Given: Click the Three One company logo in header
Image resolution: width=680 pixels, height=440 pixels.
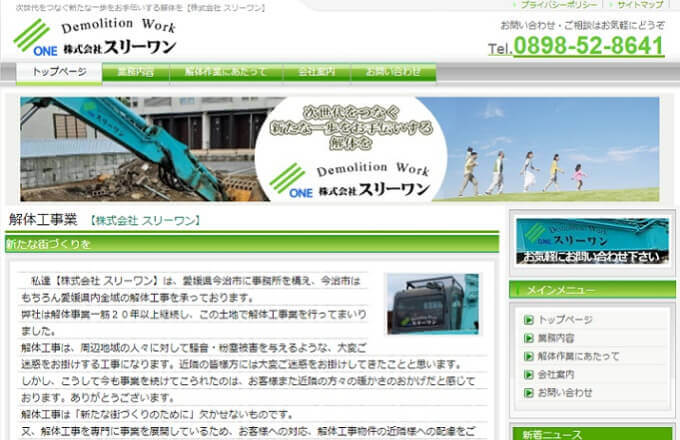Looking at the screenshot, I should [94, 37].
